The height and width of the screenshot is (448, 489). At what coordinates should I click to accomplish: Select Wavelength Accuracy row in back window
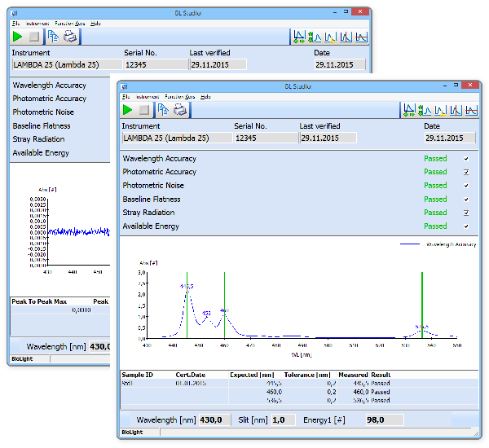click(x=49, y=86)
